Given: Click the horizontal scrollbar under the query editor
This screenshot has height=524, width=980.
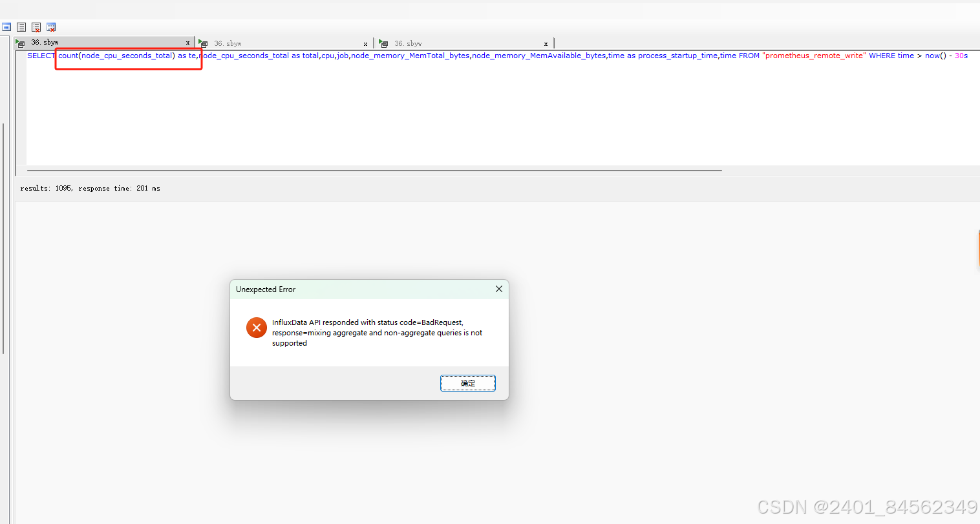Looking at the screenshot, I should [374, 171].
